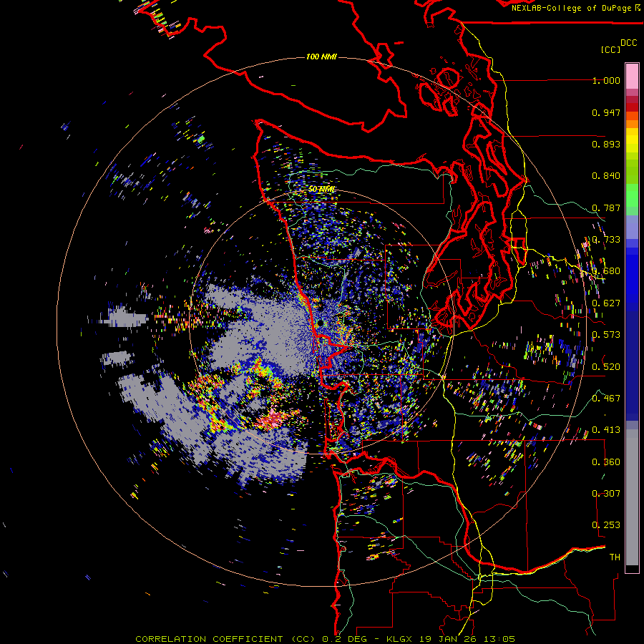
Task: Click the 50 NMI range ring label
Action: point(321,189)
